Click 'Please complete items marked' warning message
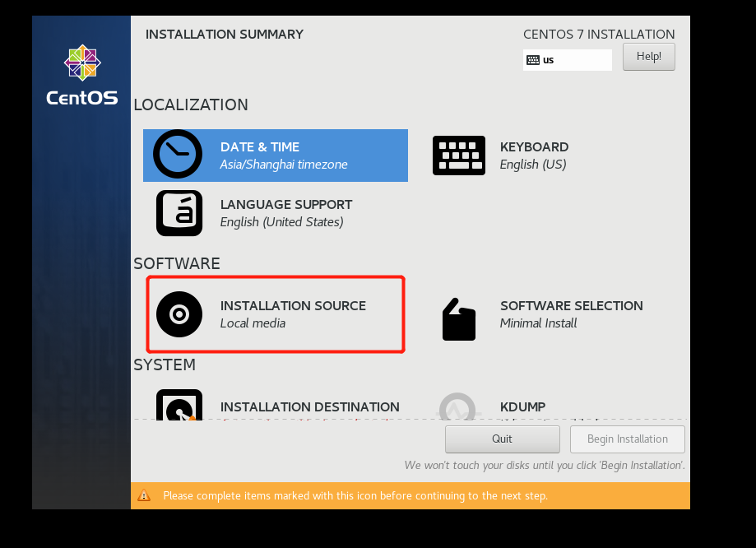 point(355,496)
